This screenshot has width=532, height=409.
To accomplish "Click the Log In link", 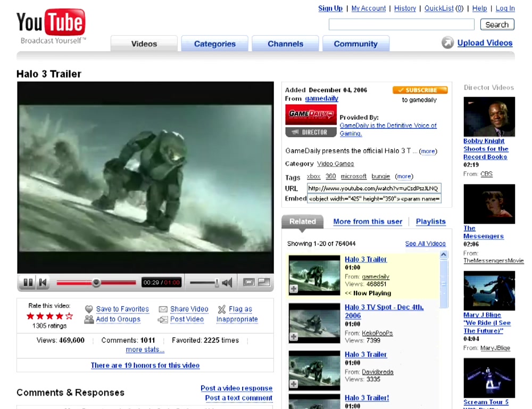I will tap(505, 8).
